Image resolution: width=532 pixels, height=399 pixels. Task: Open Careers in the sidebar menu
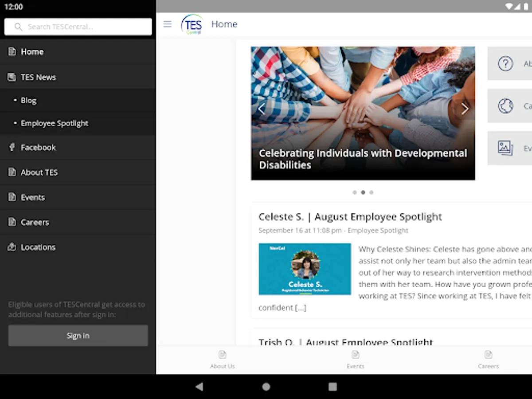78,222
